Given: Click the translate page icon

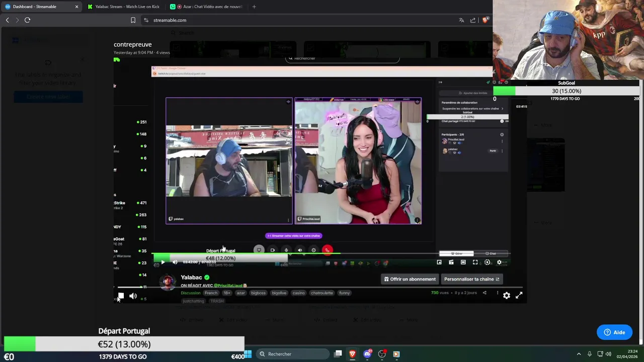Looking at the screenshot, I should (x=461, y=20).
